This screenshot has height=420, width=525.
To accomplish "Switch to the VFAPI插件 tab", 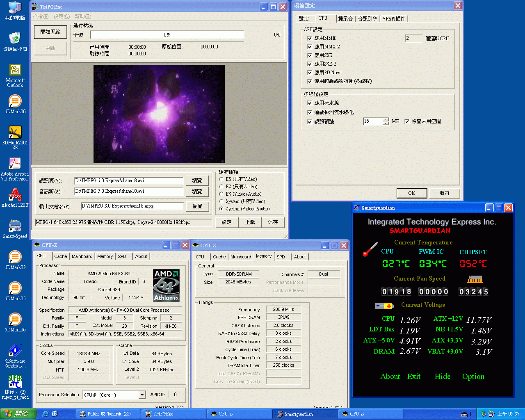I will [394, 19].
